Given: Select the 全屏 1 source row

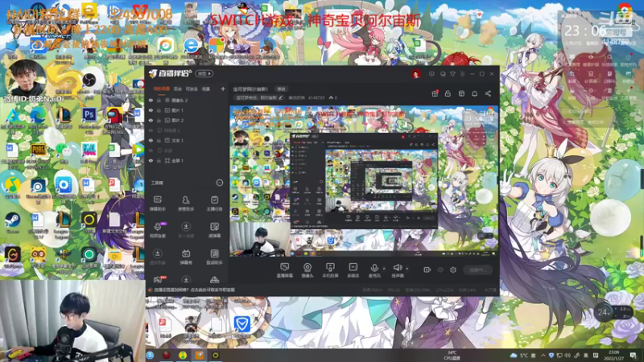Looking at the screenshot, I should coord(187,160).
